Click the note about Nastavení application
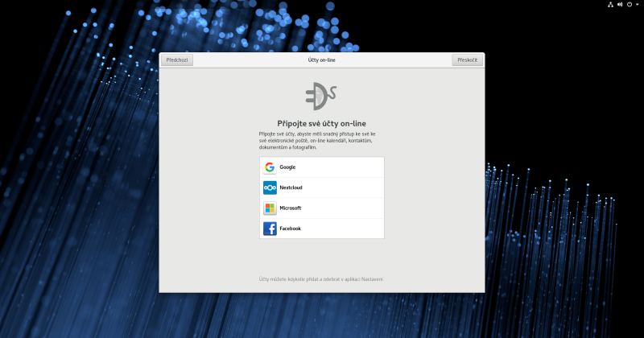This screenshot has width=644, height=338. 321,279
